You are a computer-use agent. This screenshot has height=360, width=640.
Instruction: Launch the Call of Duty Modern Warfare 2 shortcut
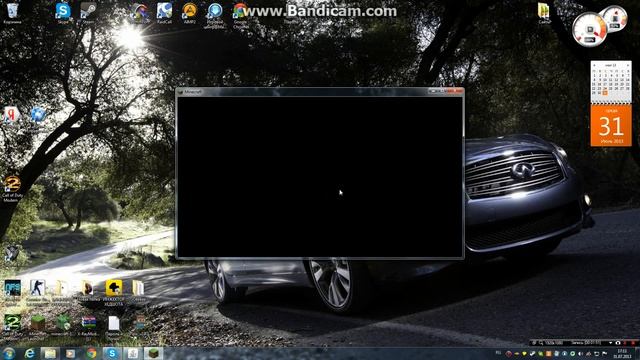tap(12, 188)
